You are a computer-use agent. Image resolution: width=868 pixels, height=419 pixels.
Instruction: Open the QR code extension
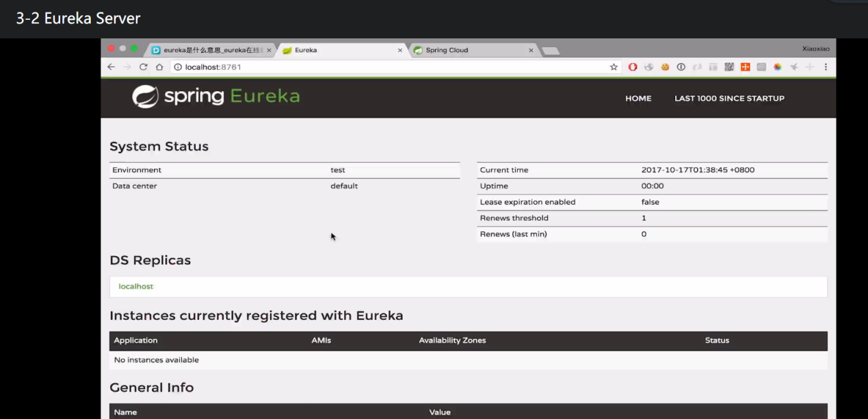729,67
